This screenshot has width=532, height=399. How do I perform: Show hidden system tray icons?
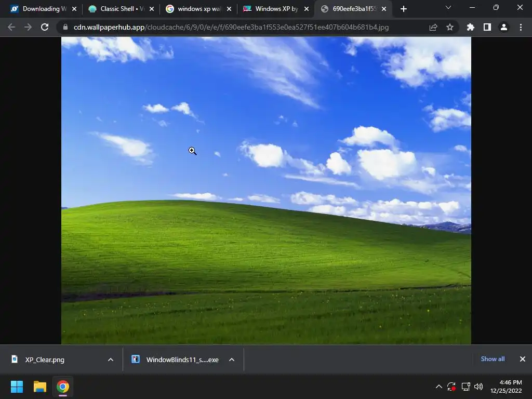438,387
